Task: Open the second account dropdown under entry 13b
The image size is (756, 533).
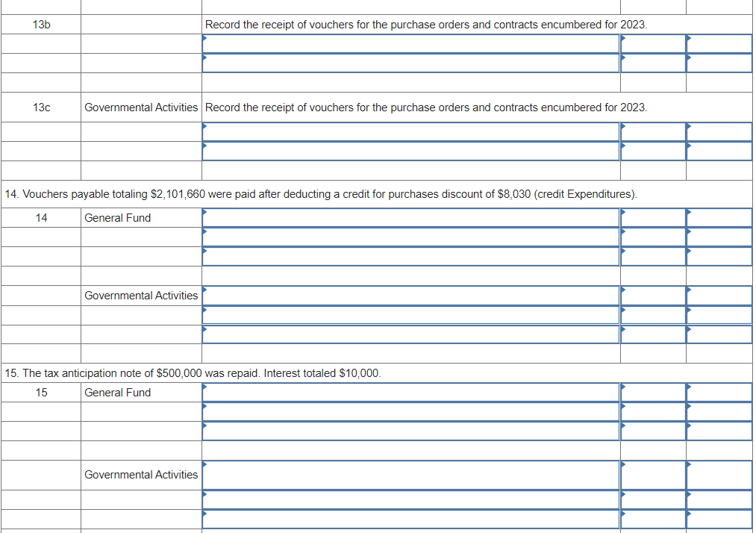Action: (410, 63)
